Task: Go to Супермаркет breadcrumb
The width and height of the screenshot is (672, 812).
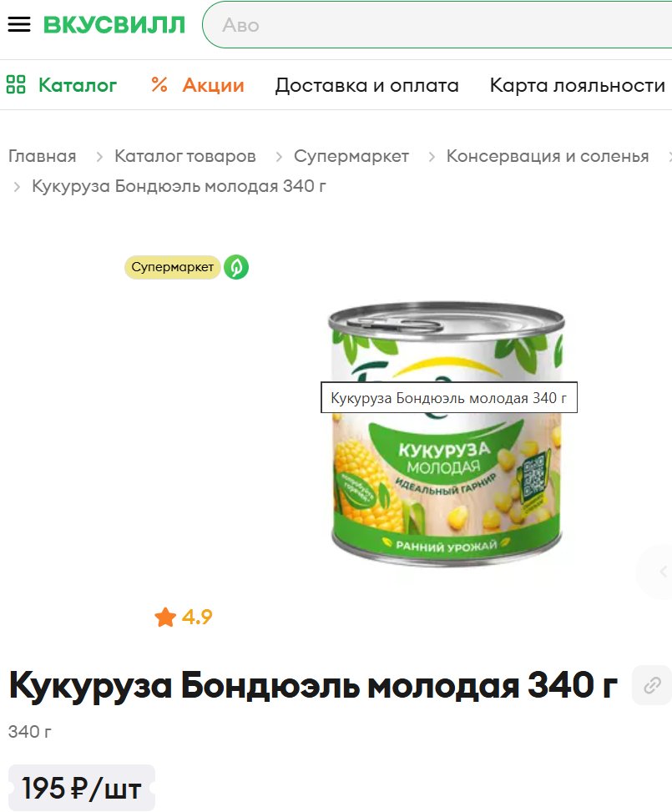Action: pos(351,156)
